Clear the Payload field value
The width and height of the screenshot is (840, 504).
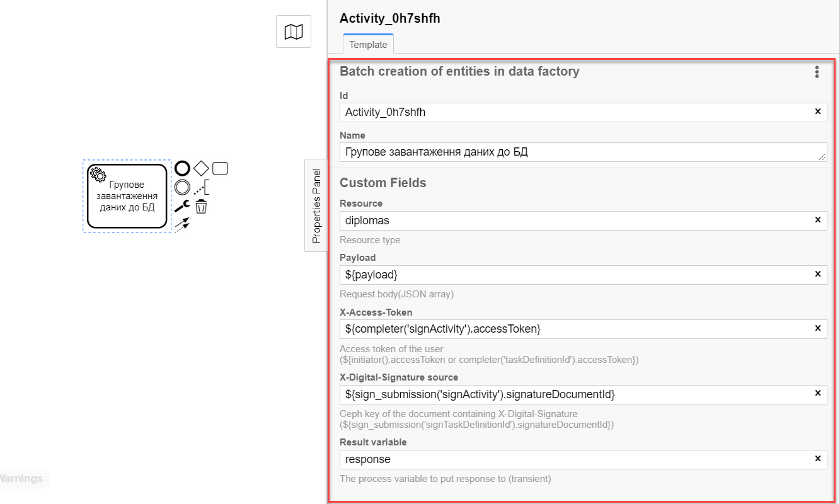tap(818, 274)
